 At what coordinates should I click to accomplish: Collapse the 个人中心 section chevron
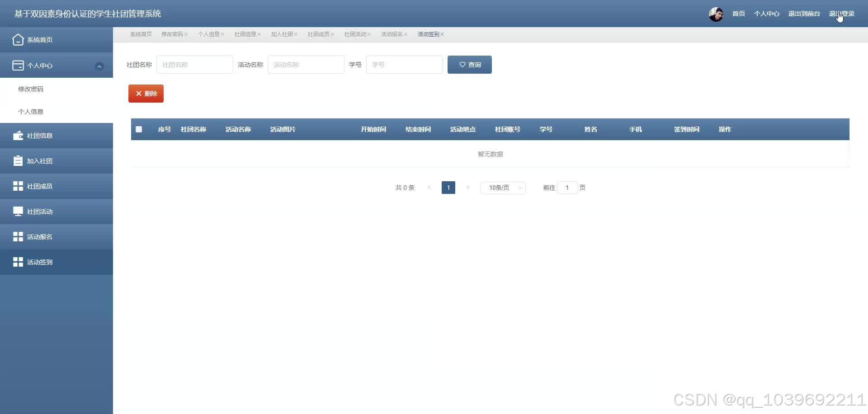coord(99,66)
